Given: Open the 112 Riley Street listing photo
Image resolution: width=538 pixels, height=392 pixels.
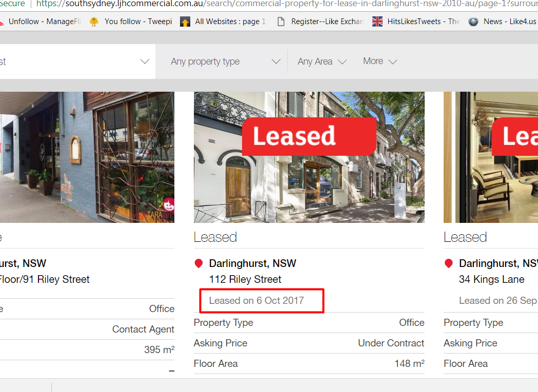Looking at the screenshot, I should 309,157.
